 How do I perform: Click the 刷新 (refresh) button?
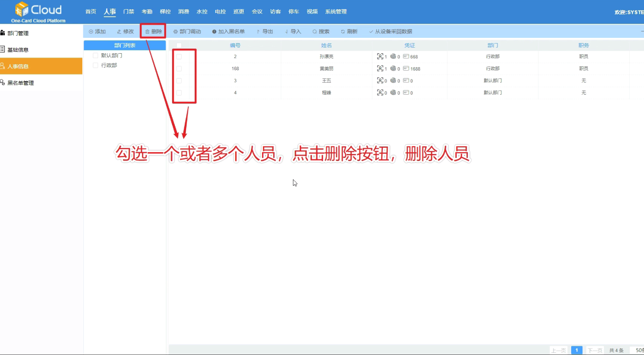[x=349, y=31]
